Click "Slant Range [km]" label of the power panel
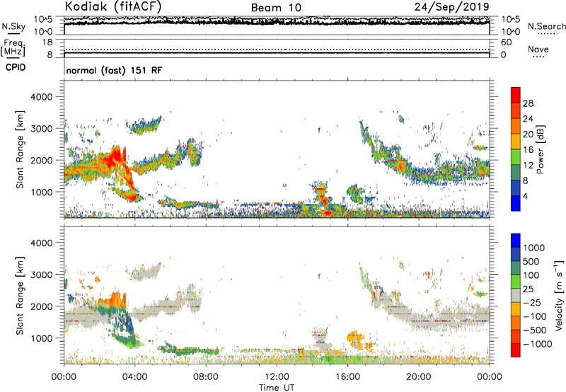This screenshot has width=566, height=392. 20,149
